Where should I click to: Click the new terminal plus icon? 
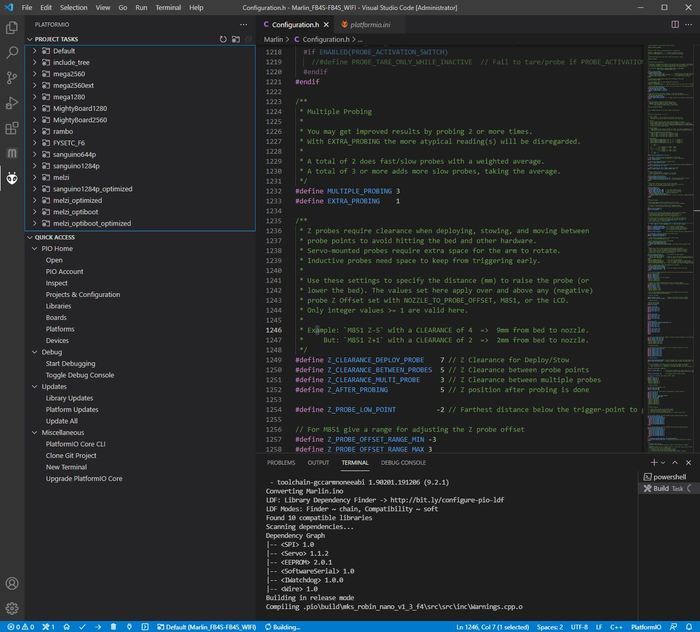pyautogui.click(x=654, y=463)
